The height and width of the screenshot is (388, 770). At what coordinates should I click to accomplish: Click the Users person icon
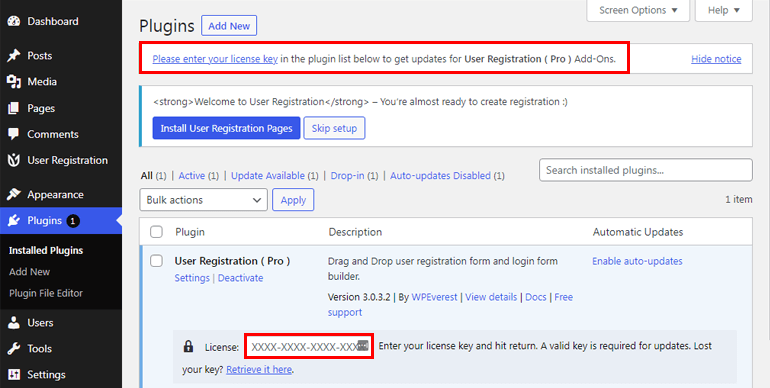(14, 323)
